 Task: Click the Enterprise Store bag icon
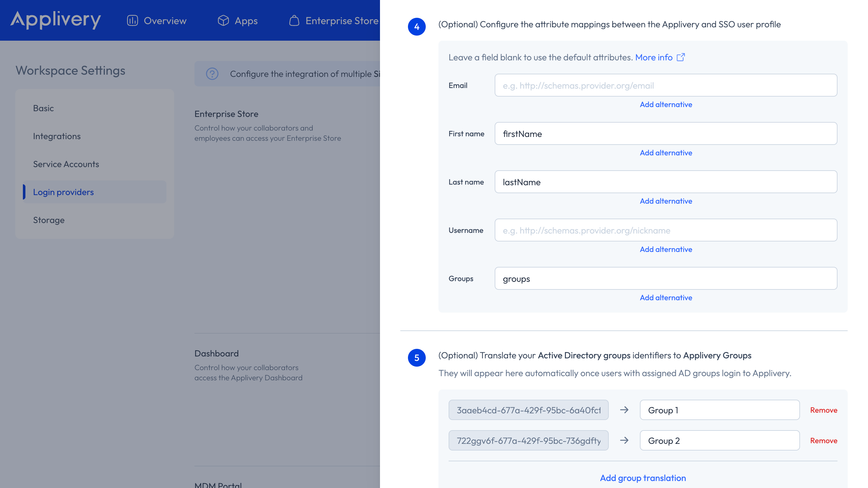point(294,21)
